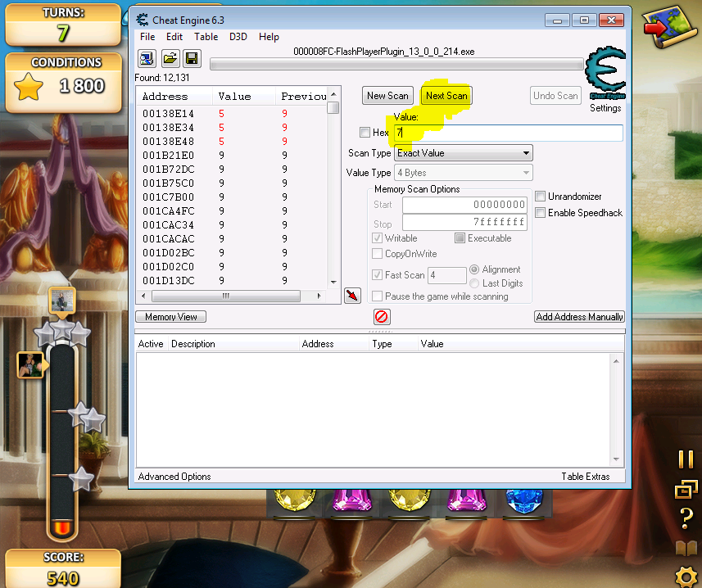702x588 pixels.
Task: Click results list scroll down arrow
Action: tap(333, 283)
